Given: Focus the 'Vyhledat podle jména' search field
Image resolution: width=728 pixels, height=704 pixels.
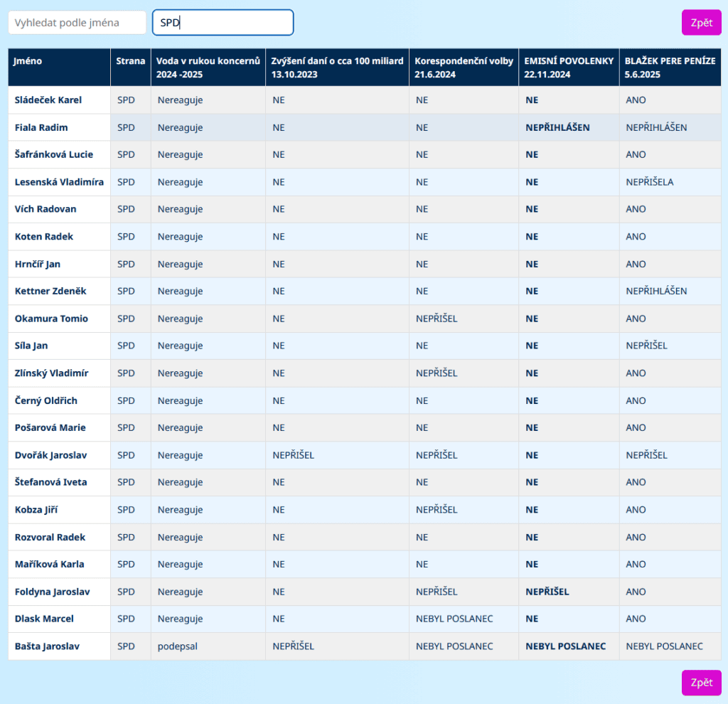Looking at the screenshot, I should click(77, 23).
